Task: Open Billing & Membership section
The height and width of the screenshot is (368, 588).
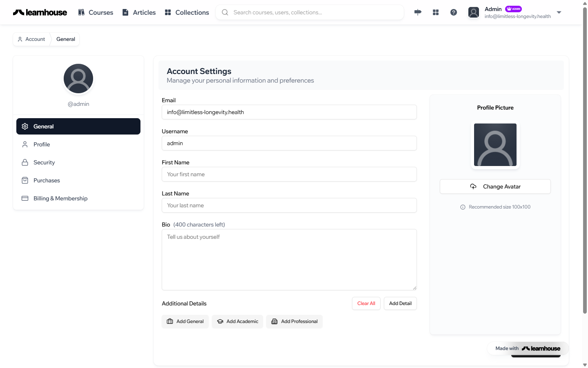Action: [60, 198]
